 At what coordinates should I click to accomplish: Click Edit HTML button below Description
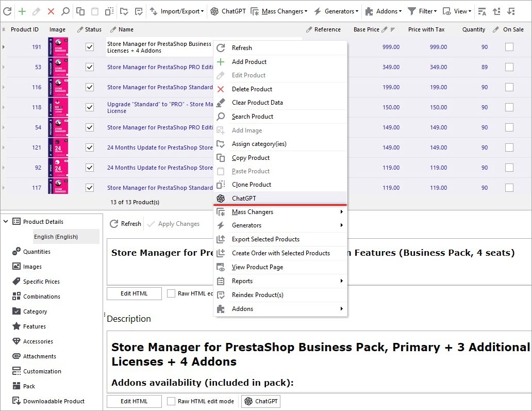[134, 401]
